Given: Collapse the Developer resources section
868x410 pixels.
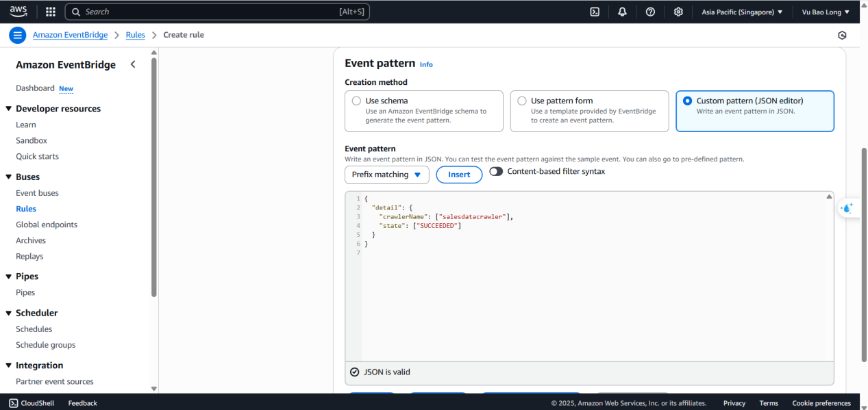Looking at the screenshot, I should [x=9, y=109].
